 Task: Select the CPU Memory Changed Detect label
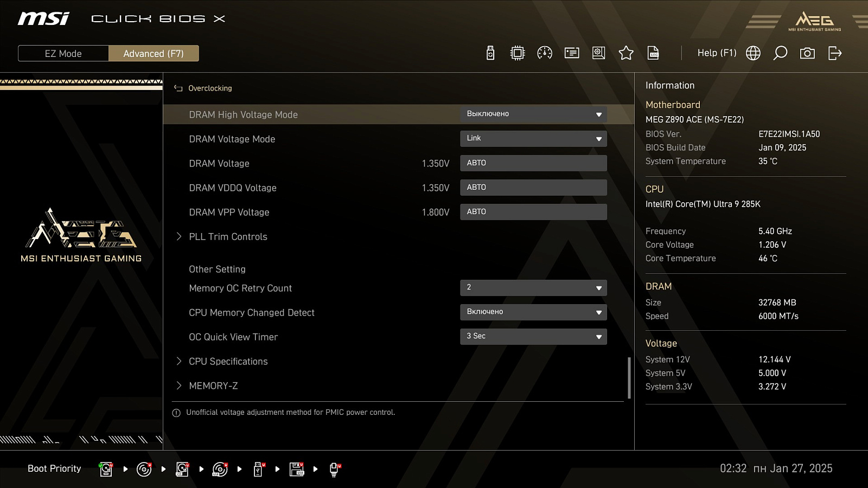[x=252, y=313]
